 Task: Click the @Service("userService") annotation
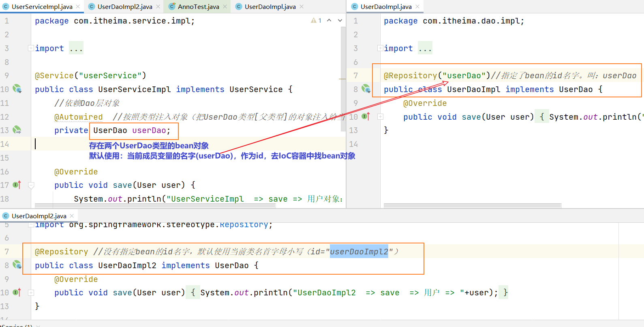point(90,75)
